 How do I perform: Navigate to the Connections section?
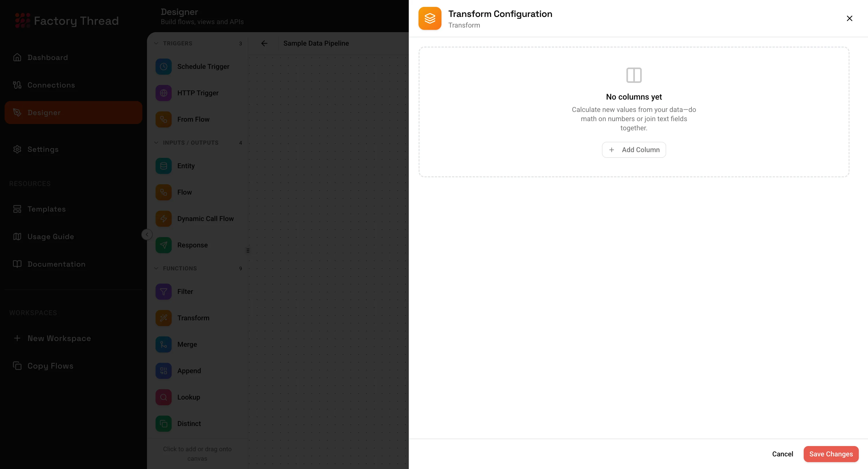pyautogui.click(x=51, y=85)
